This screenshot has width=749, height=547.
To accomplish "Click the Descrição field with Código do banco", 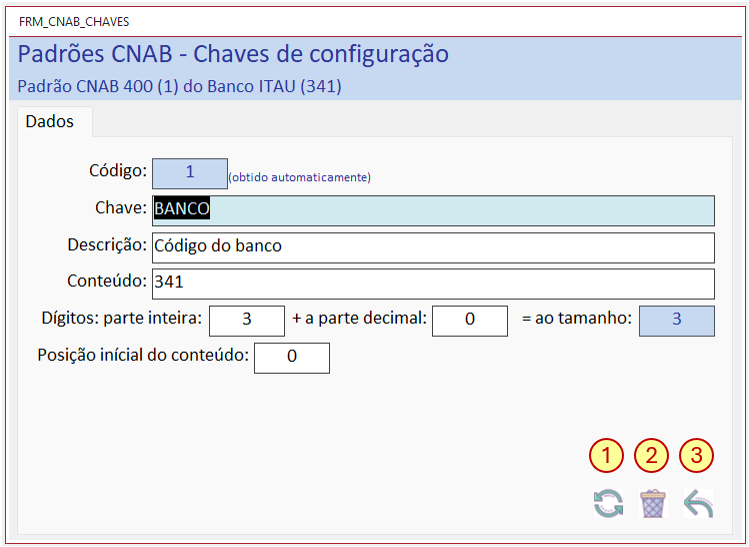I will (433, 247).
